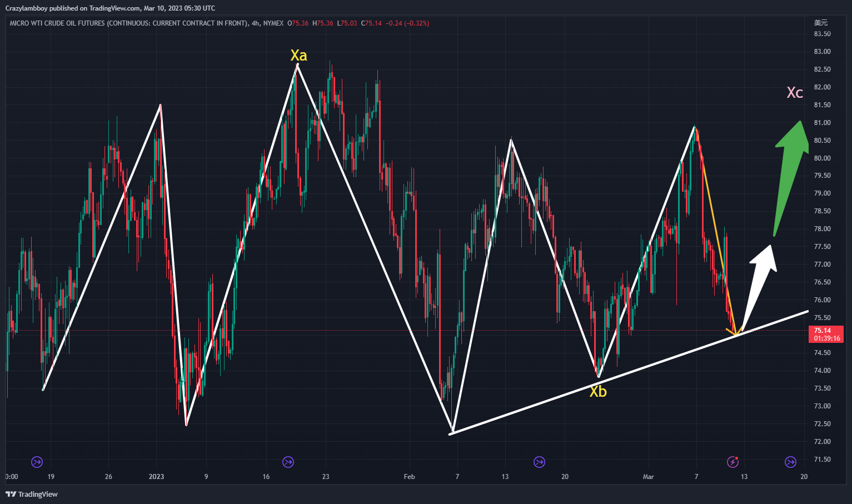
Task: Select the MICRO WTI CRUDE OIL FUTURES title
Action: point(128,23)
